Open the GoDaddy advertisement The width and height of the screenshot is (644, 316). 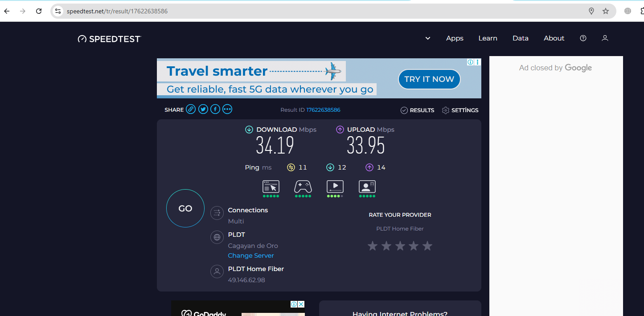[x=238, y=308]
